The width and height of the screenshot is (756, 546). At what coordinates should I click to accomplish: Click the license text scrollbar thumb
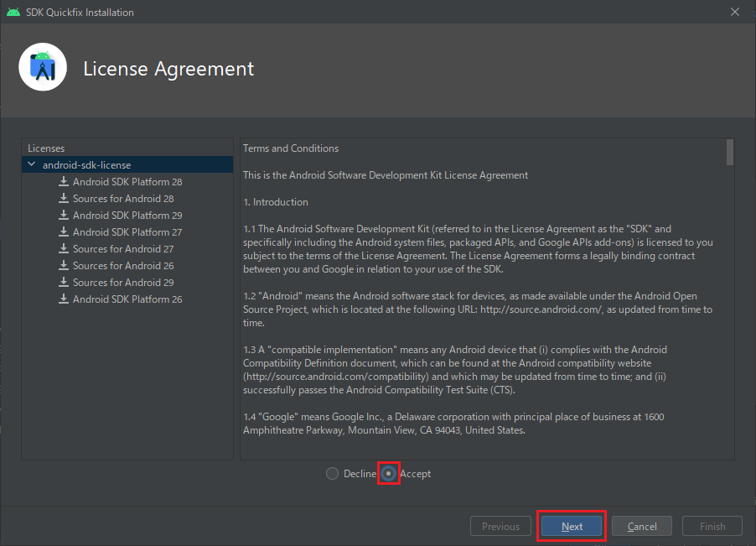click(x=730, y=152)
